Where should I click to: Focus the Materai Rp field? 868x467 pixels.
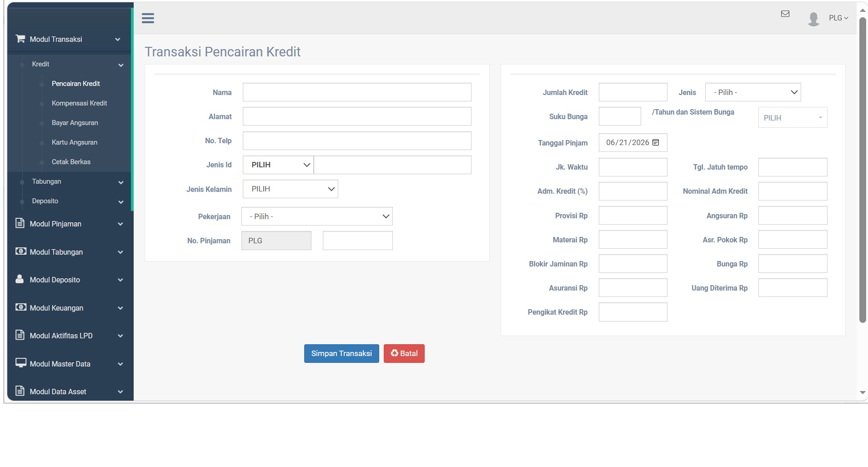click(633, 239)
